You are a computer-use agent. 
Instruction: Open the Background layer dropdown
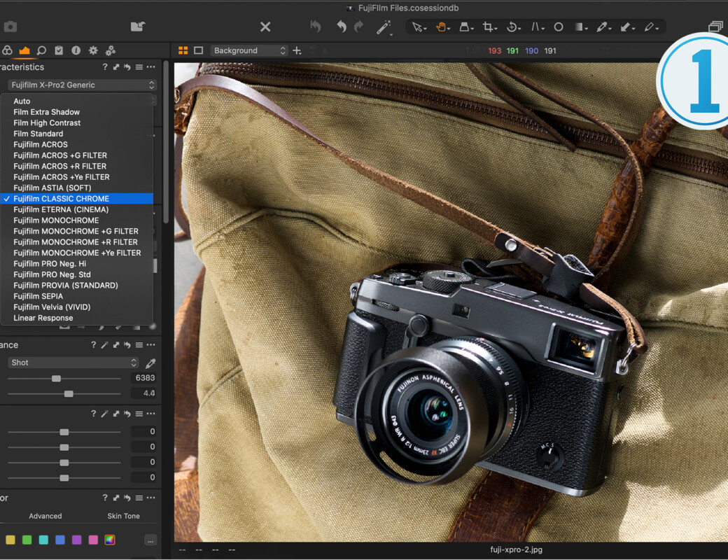tap(248, 50)
